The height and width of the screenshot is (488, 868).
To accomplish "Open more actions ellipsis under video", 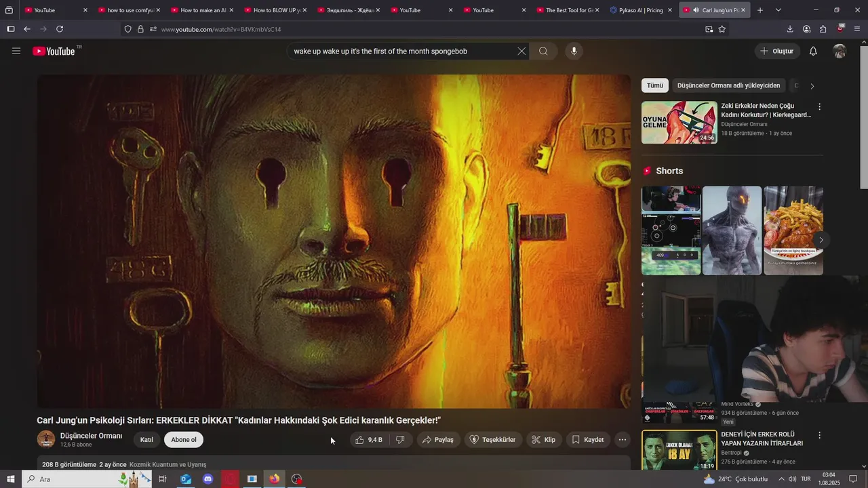I will (x=622, y=440).
